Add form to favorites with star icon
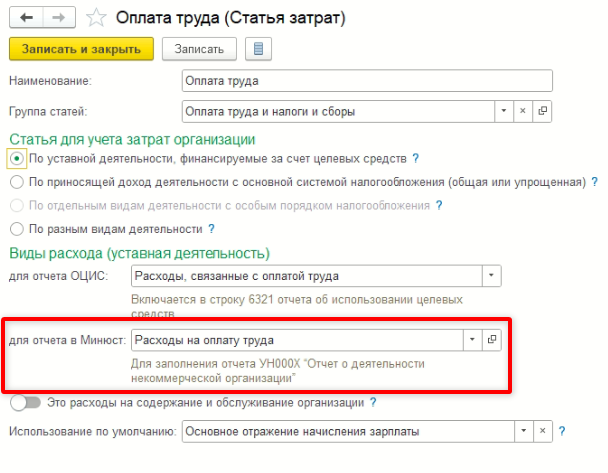 click(x=96, y=17)
